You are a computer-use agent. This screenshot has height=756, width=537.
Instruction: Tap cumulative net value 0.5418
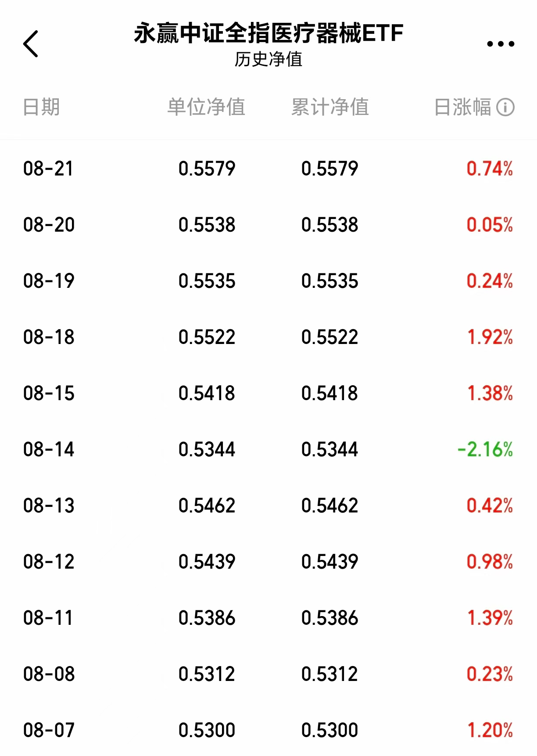pyautogui.click(x=329, y=393)
